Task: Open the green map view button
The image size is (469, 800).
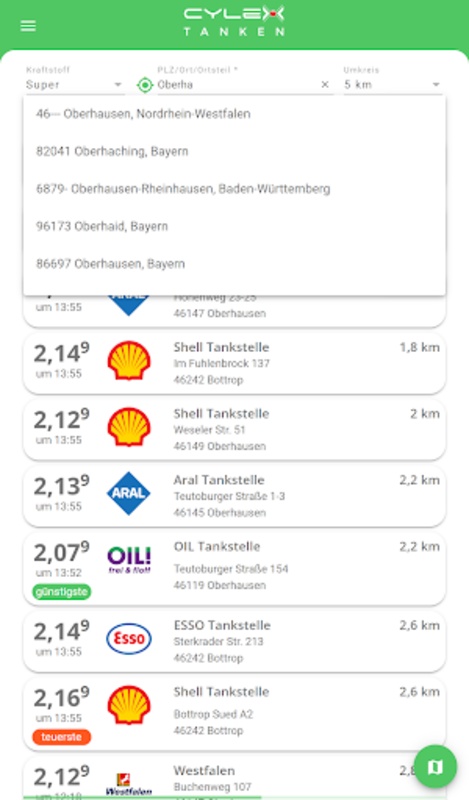Action: pyautogui.click(x=435, y=766)
